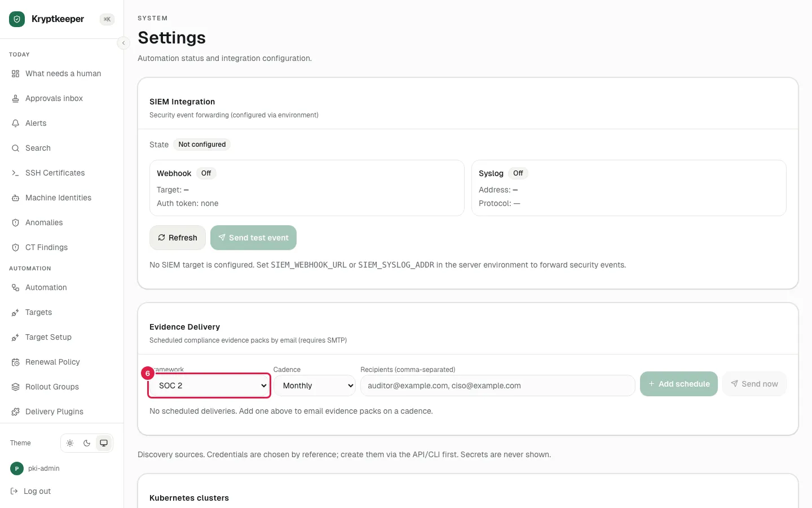Click the Syslog 'Off' status badge
Image resolution: width=812 pixels, height=508 pixels.
point(518,173)
